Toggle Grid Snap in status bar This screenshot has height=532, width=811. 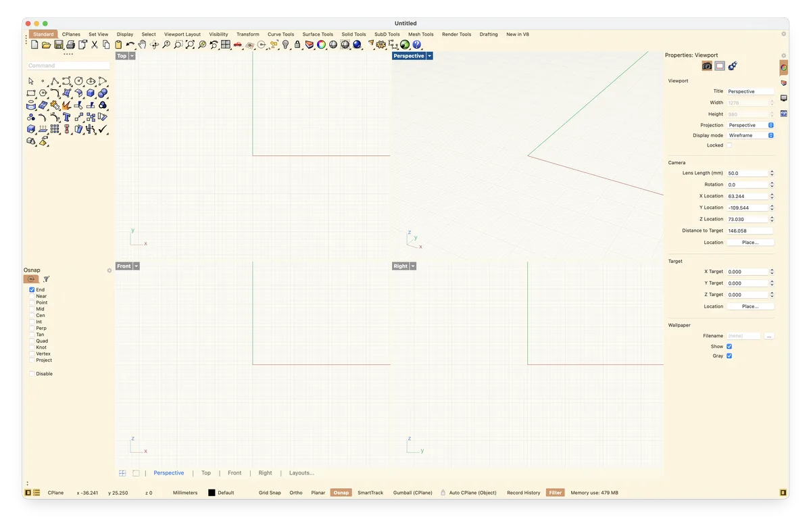pos(270,493)
